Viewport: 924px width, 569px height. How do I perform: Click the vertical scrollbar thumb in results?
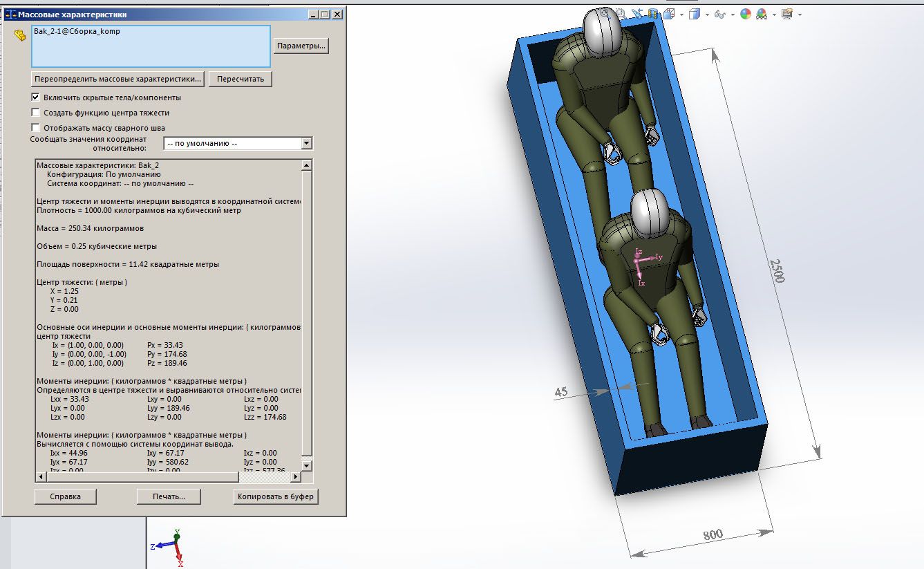pyautogui.click(x=307, y=313)
